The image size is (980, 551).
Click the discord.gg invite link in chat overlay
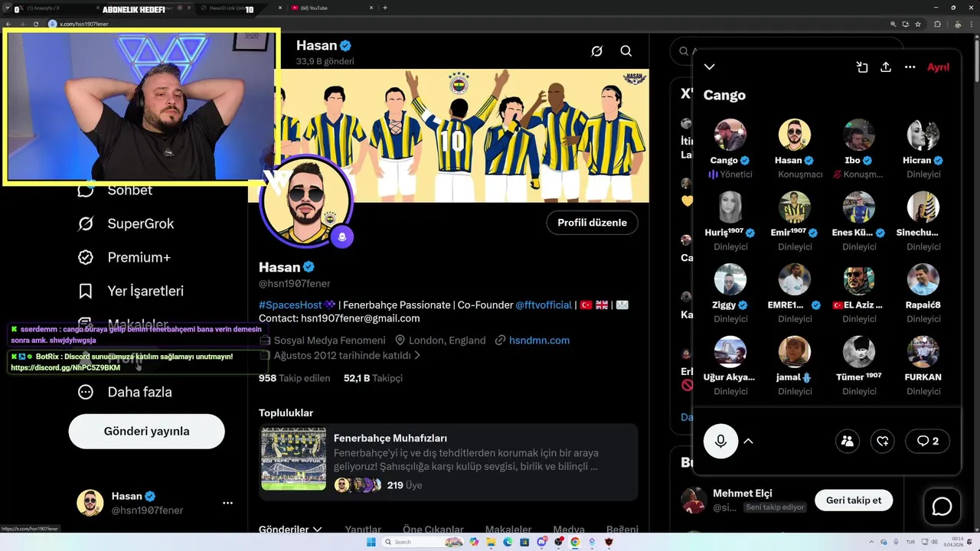pyautogui.click(x=65, y=368)
